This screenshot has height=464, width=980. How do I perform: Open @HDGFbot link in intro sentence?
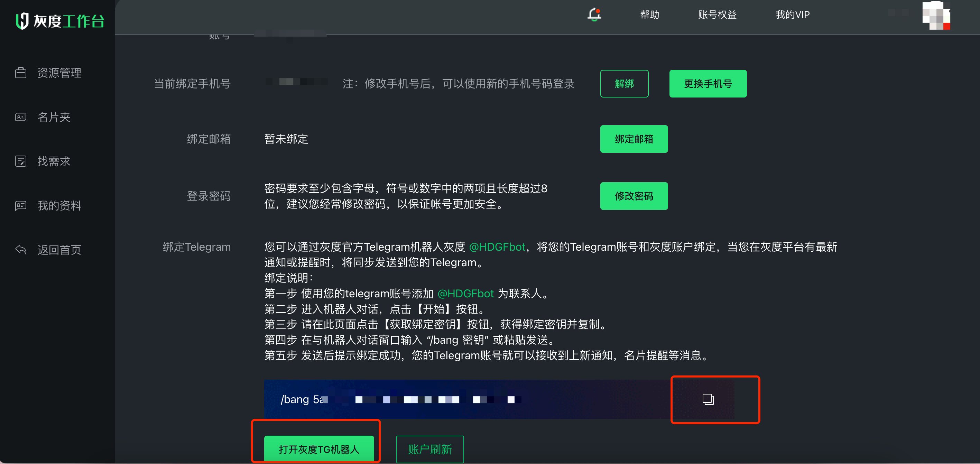pyautogui.click(x=497, y=247)
